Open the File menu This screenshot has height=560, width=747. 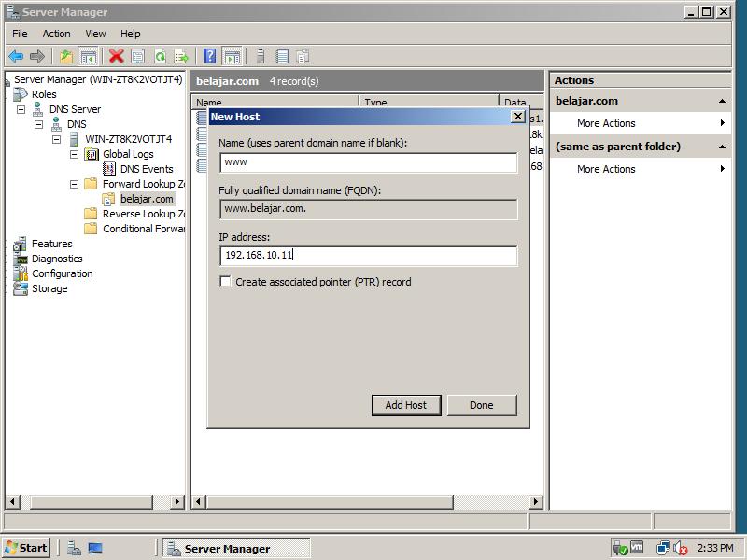[20, 34]
